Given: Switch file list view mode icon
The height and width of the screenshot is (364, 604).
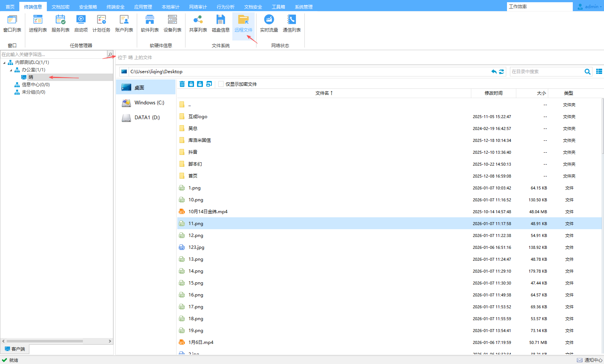Looking at the screenshot, I should click(x=599, y=71).
